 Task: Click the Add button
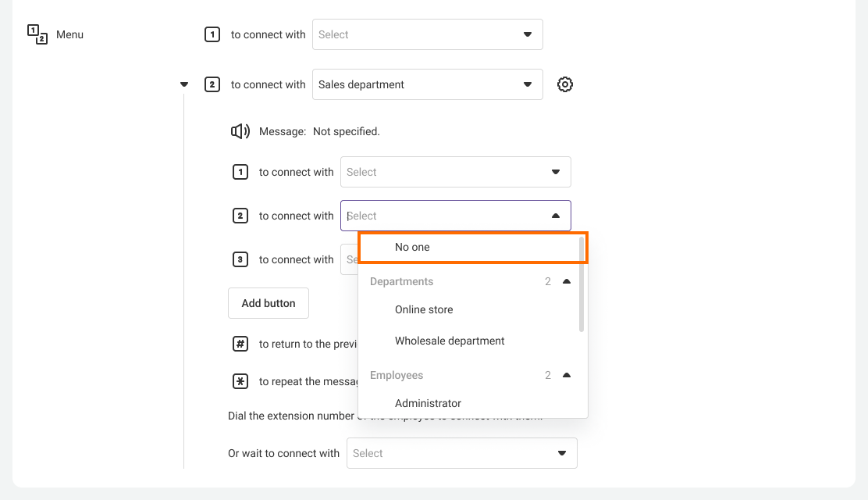268,303
